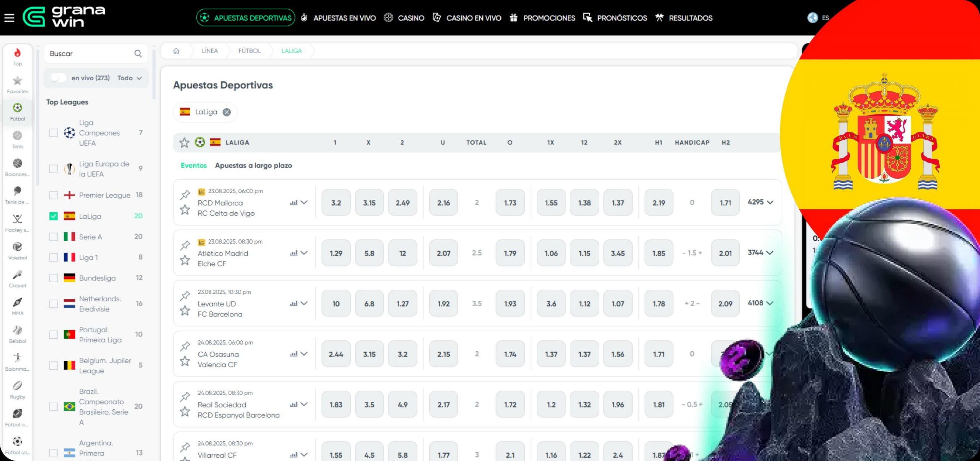The height and width of the screenshot is (461, 980).
Task: Open Favorites star in sidebar
Action: point(18,85)
